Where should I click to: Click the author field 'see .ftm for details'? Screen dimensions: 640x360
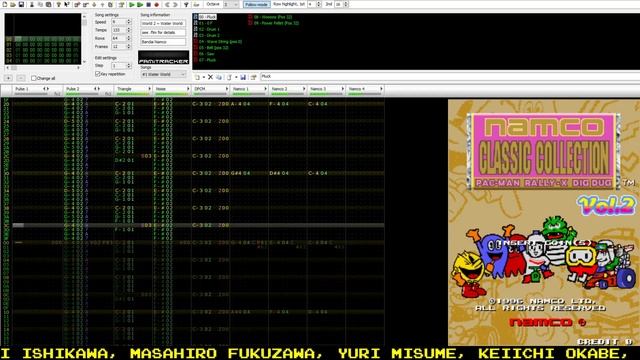pyautogui.click(x=163, y=32)
